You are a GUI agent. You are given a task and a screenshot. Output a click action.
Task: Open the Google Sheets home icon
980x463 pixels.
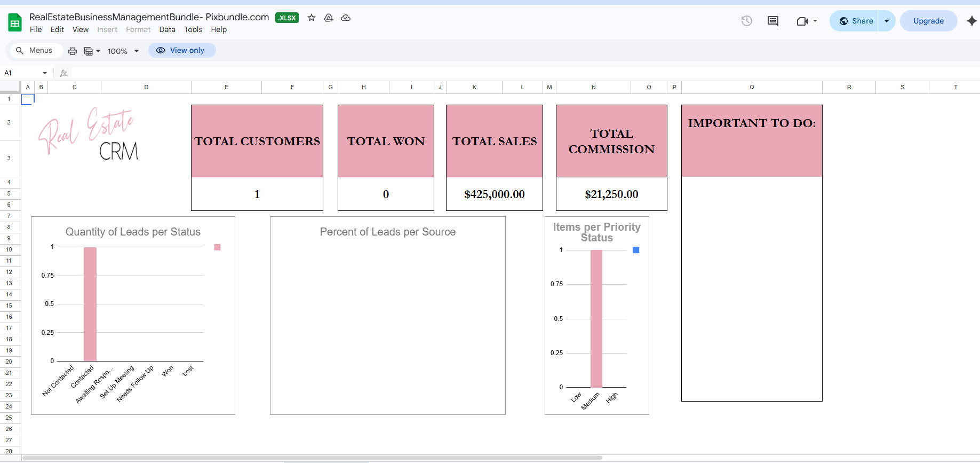pyautogui.click(x=15, y=23)
